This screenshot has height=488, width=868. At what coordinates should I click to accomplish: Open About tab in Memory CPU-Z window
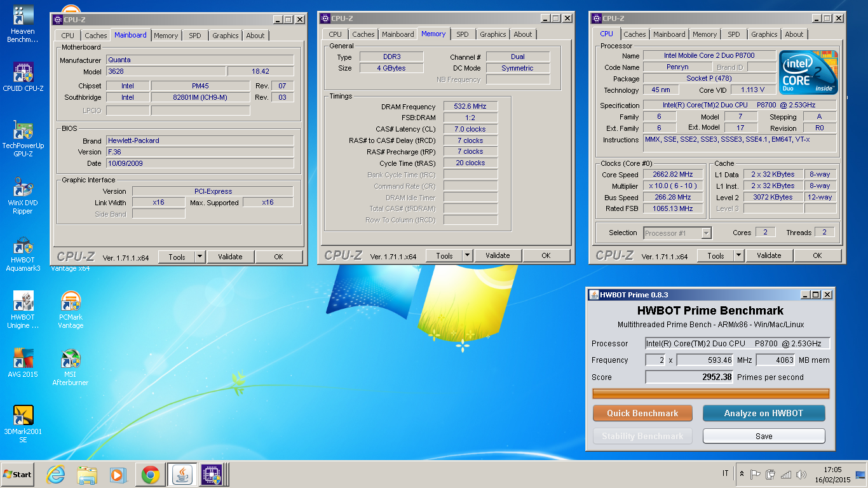click(523, 34)
